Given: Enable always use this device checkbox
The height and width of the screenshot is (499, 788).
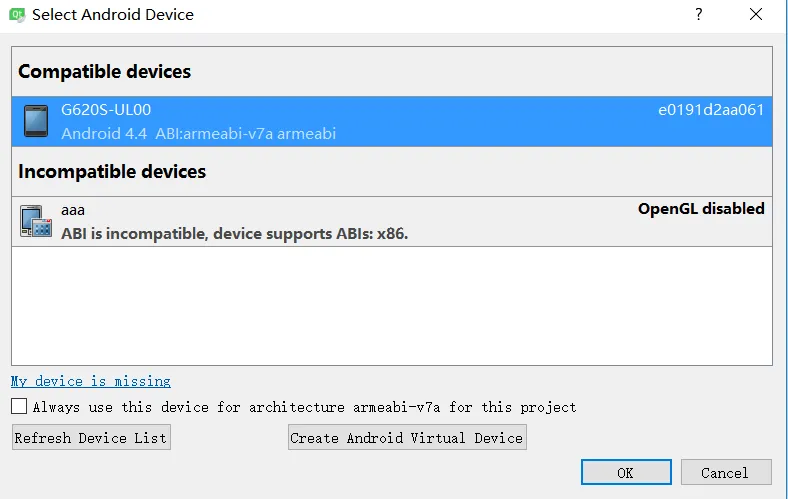Looking at the screenshot, I should (x=19, y=406).
